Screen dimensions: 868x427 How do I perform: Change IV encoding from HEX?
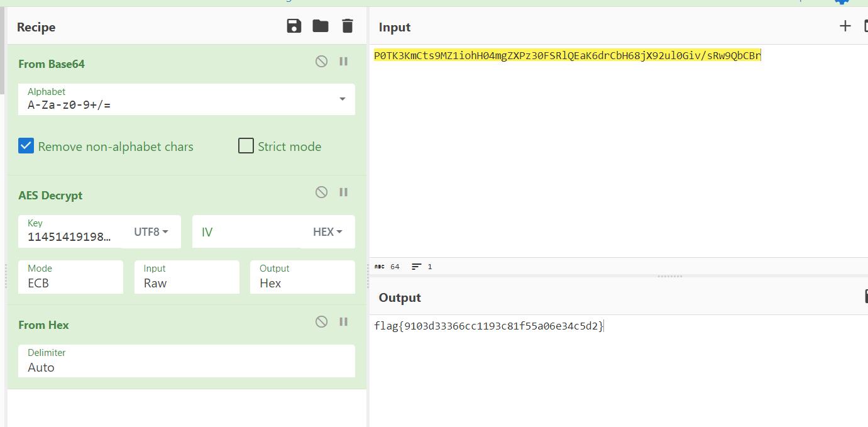point(327,232)
